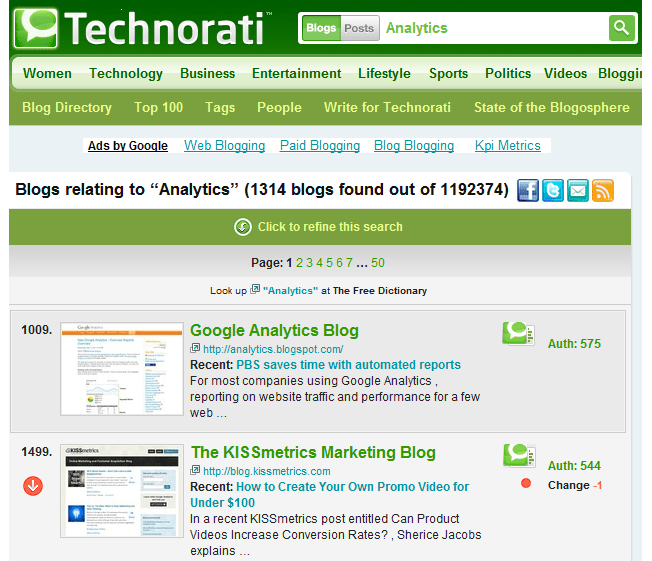Look up "Analytics" dictionary link

tap(290, 291)
